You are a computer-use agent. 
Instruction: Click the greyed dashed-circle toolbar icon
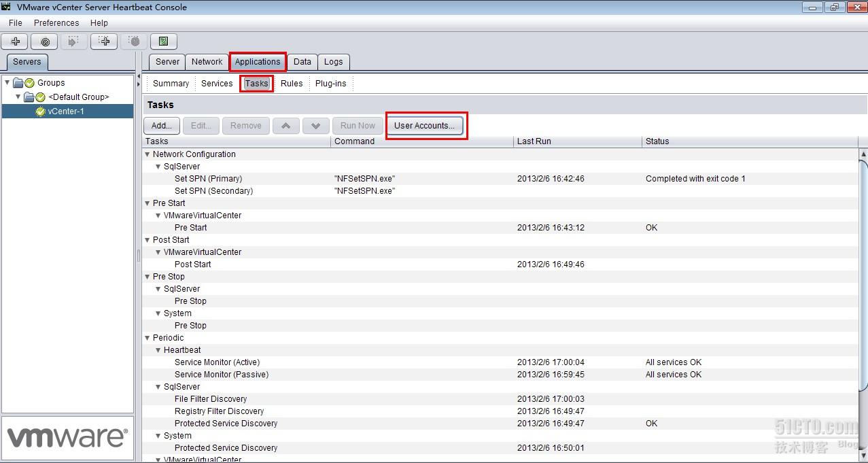pos(135,41)
